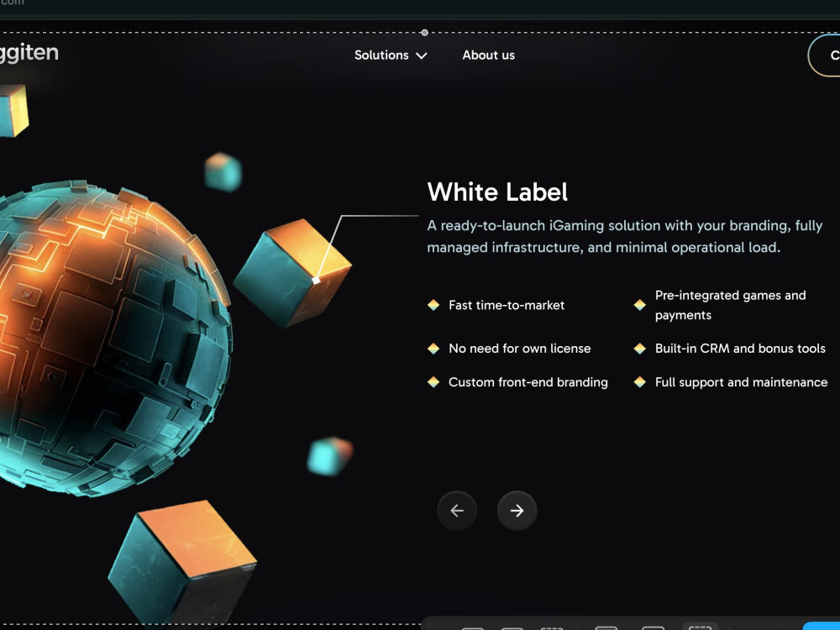The width and height of the screenshot is (840, 630).
Task: Click the 'A ready-to-launch iGaming solution' description
Action: [625, 236]
